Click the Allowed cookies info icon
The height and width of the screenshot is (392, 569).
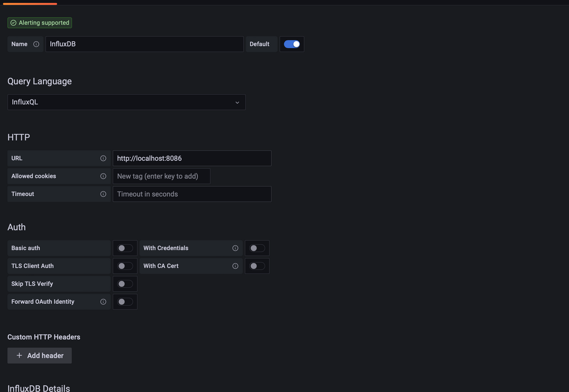103,176
